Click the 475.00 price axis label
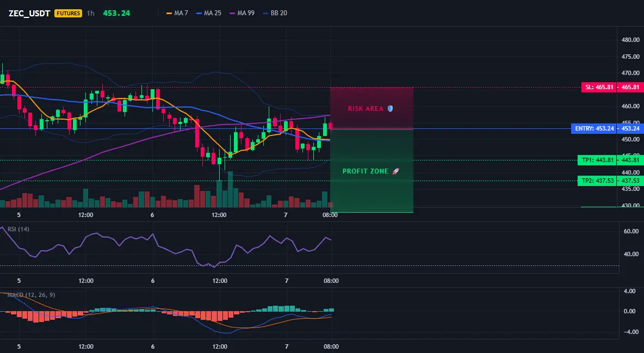 (630, 57)
